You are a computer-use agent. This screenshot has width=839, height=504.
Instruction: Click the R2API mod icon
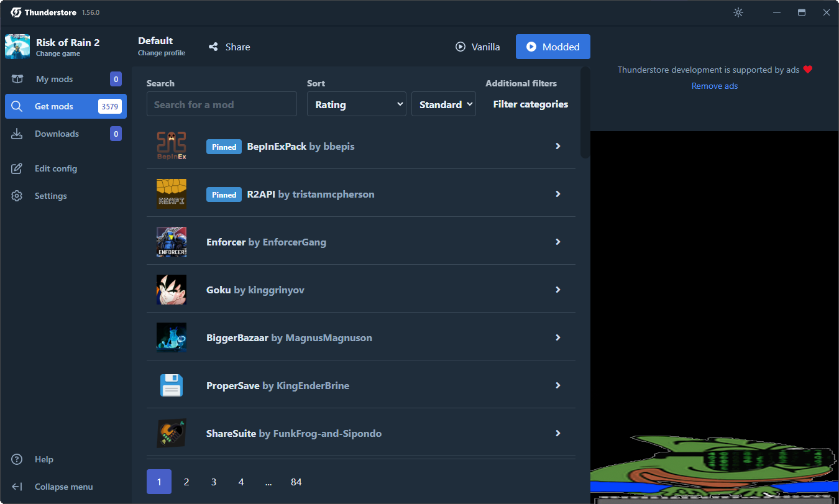tap(172, 194)
